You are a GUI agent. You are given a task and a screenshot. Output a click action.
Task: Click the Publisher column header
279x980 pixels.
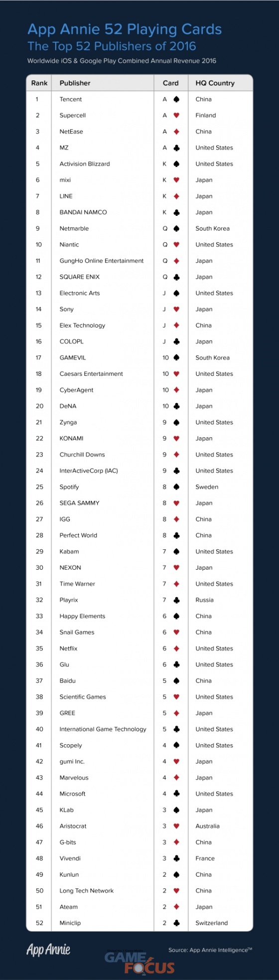click(75, 83)
